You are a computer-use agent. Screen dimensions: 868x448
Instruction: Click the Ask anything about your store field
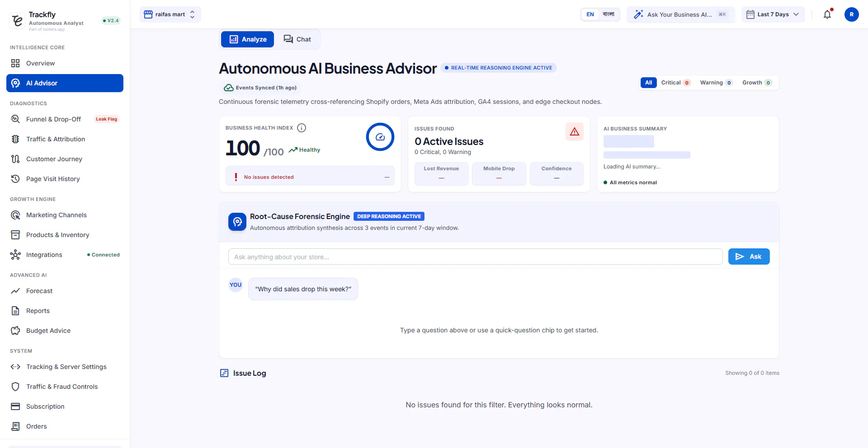click(x=475, y=257)
